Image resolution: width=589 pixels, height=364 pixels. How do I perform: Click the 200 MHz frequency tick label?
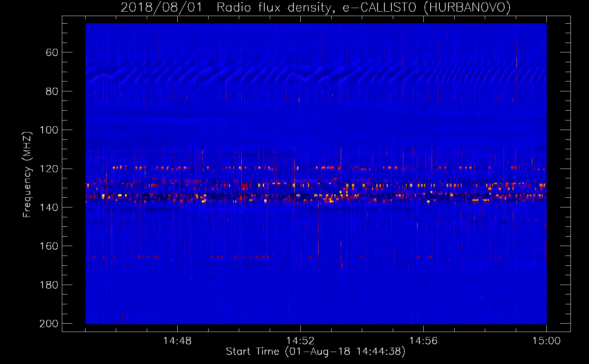(49, 324)
